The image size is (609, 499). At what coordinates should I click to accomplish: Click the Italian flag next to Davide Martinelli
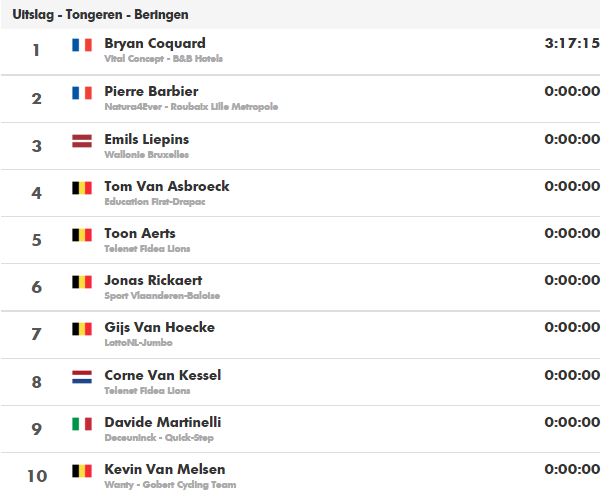pos(82,424)
